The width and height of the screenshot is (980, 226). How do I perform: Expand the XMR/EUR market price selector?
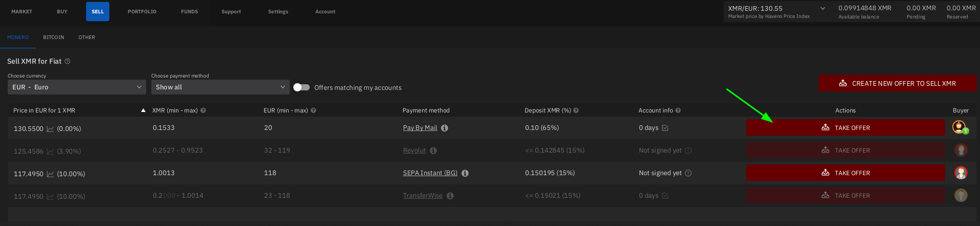[x=823, y=8]
